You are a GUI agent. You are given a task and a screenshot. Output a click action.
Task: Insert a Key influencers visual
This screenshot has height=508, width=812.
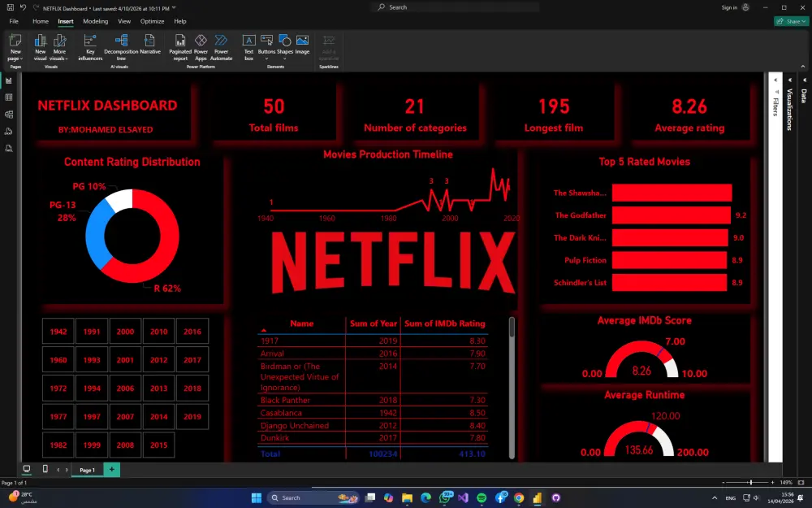[90, 48]
